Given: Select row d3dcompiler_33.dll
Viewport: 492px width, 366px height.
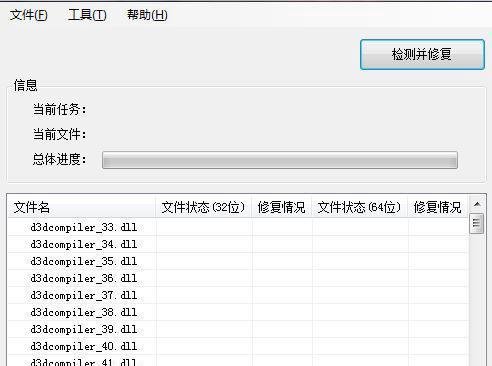Looking at the screenshot, I should click(x=238, y=227).
